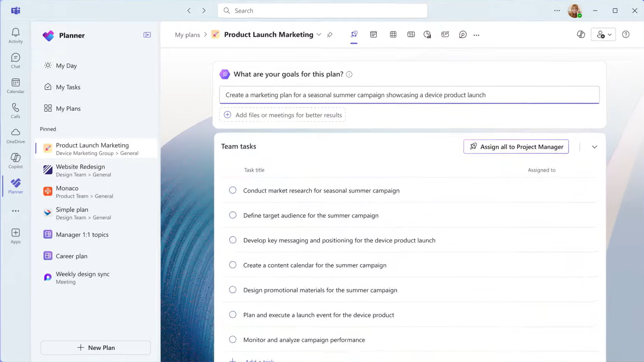Open the user profile avatar
644x362 pixels.
pyautogui.click(x=574, y=10)
